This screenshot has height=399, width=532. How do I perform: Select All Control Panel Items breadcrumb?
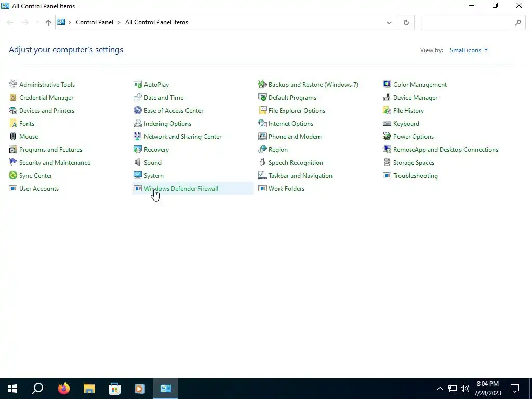click(156, 22)
